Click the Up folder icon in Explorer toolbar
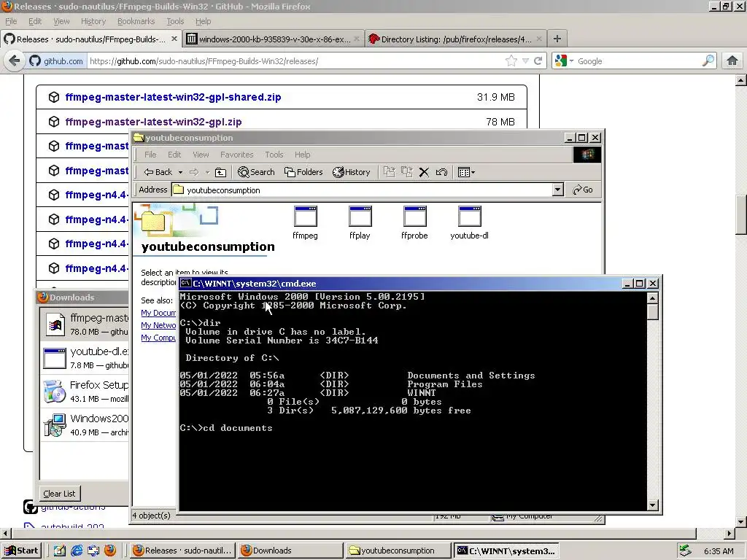The image size is (747, 560). [x=220, y=172]
